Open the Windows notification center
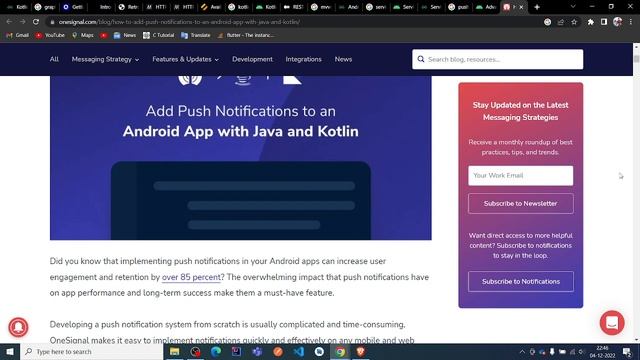 [x=627, y=351]
